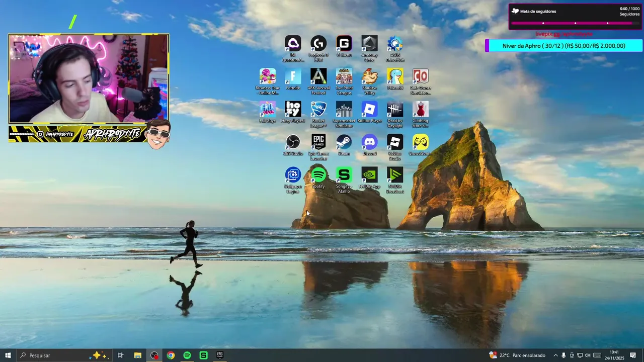Image resolution: width=644 pixels, height=362 pixels.
Task: Open OBS Studio desktop shortcut
Action: tap(293, 145)
